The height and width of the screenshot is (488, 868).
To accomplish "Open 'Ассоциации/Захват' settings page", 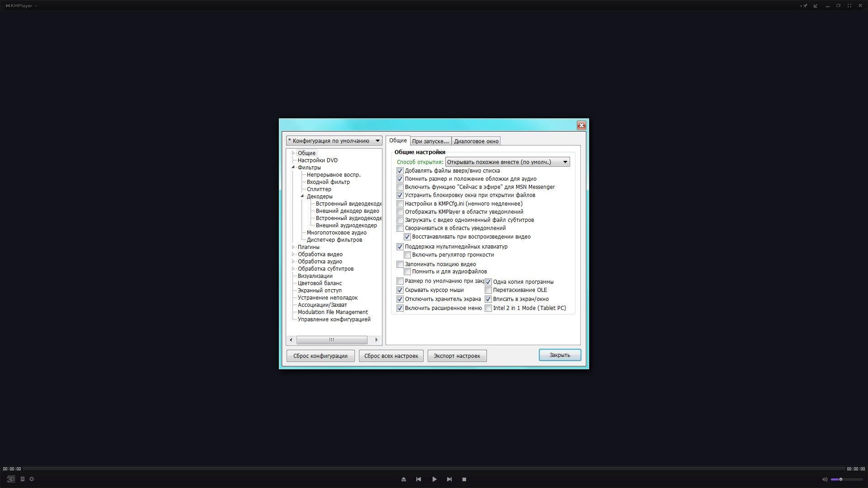I will (322, 305).
